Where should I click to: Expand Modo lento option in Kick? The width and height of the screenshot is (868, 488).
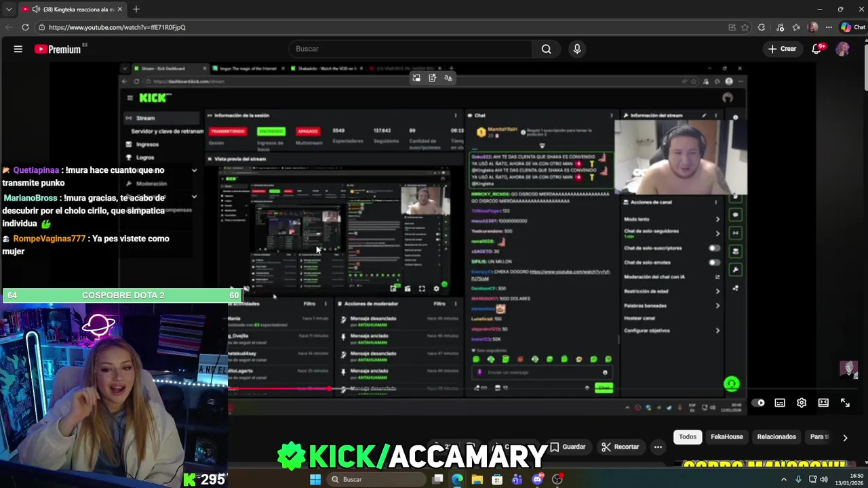pos(717,219)
